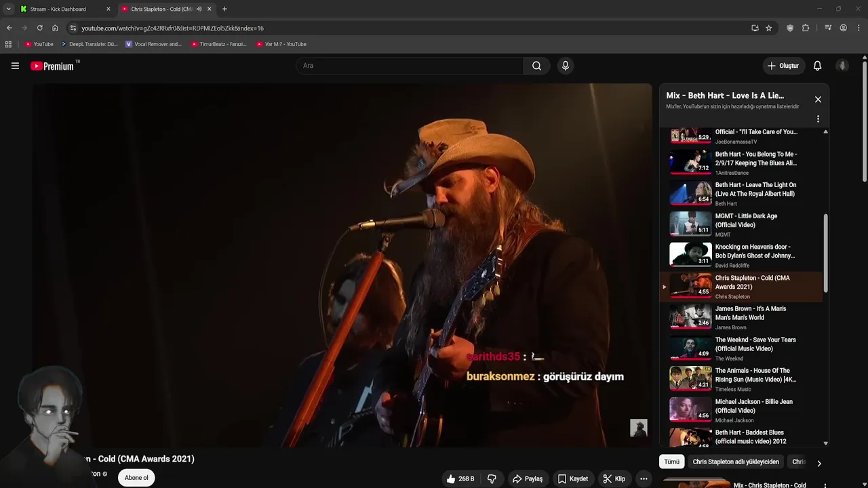868x488 pixels.
Task: Dislike the video with thumbs down
Action: click(492, 479)
